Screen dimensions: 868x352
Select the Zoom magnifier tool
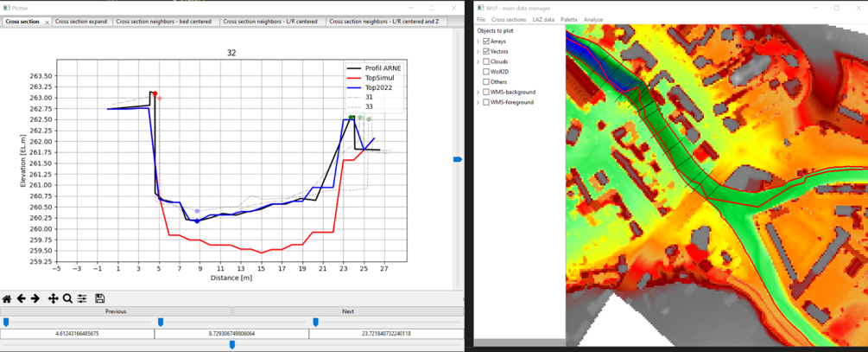67,298
